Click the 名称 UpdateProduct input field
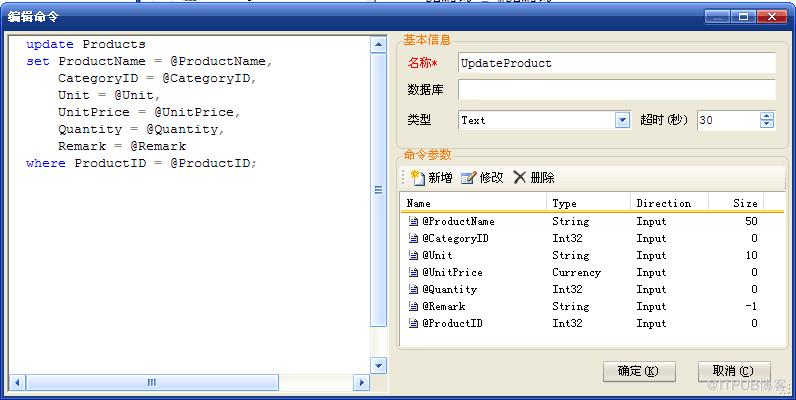 [617, 63]
